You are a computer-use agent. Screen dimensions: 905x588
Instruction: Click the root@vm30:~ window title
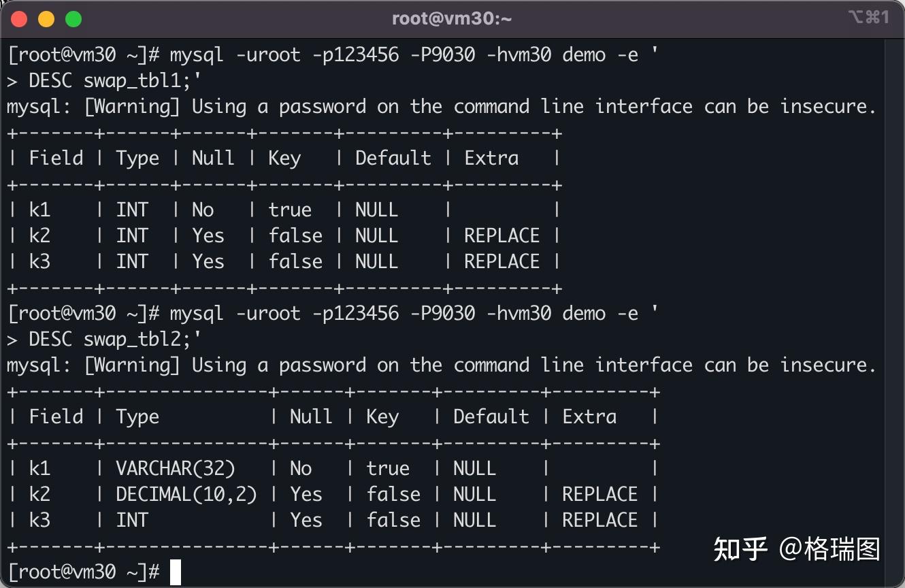tap(452, 19)
